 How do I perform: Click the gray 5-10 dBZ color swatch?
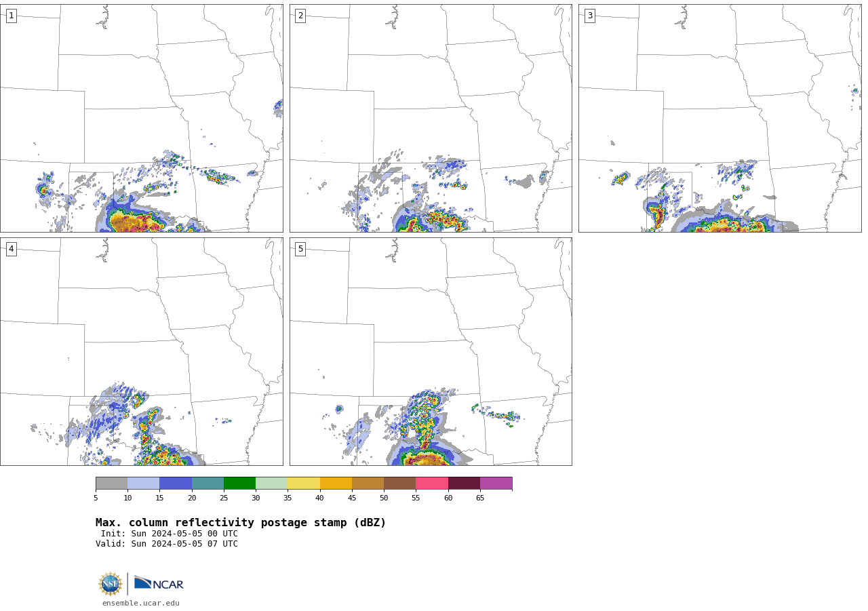111,483
